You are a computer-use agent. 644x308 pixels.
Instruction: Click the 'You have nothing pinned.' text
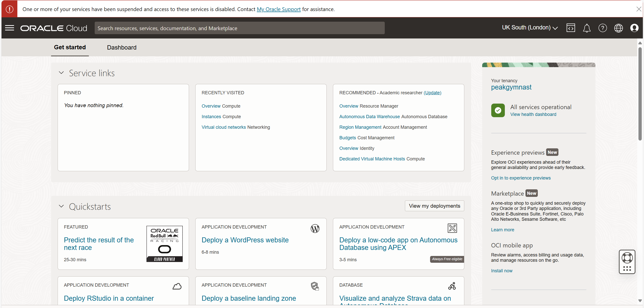[94, 105]
